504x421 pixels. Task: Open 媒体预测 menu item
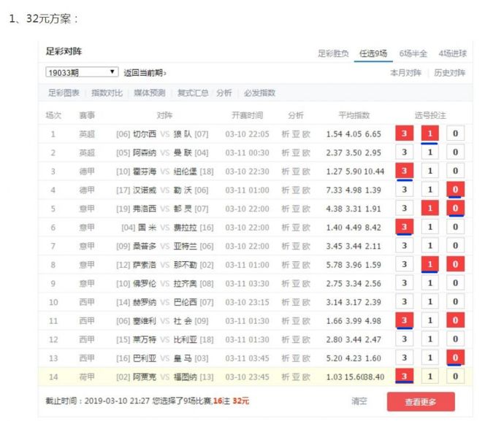point(149,93)
